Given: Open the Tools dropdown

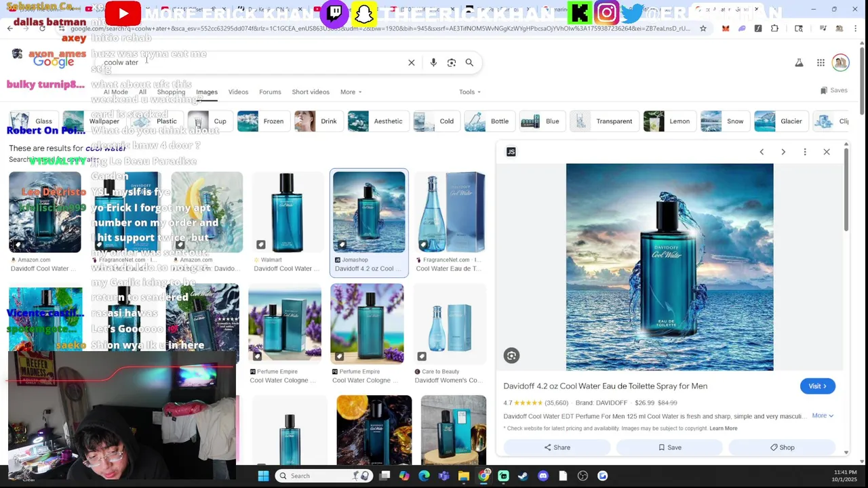Looking at the screenshot, I should (x=469, y=92).
